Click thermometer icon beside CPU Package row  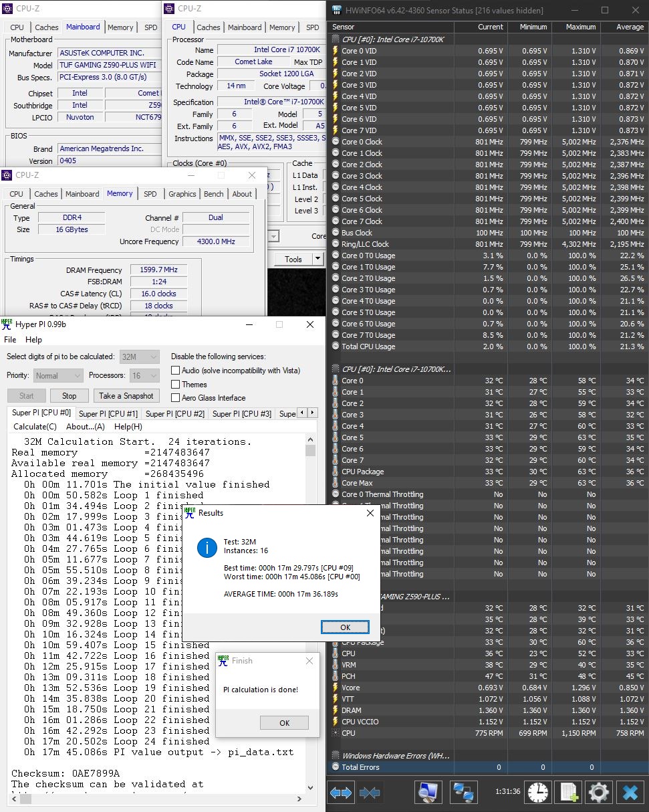tap(336, 472)
